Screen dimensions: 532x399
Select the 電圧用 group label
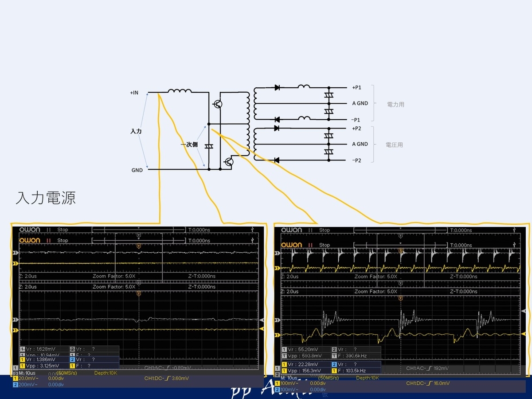coord(395,145)
